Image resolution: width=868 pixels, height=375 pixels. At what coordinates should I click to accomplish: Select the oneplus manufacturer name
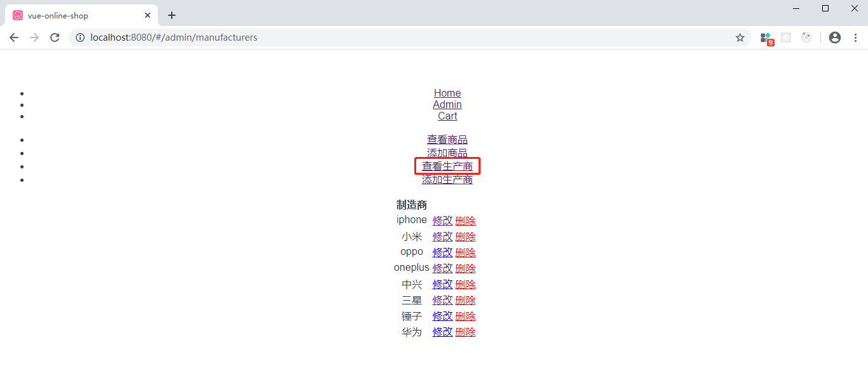(x=412, y=268)
